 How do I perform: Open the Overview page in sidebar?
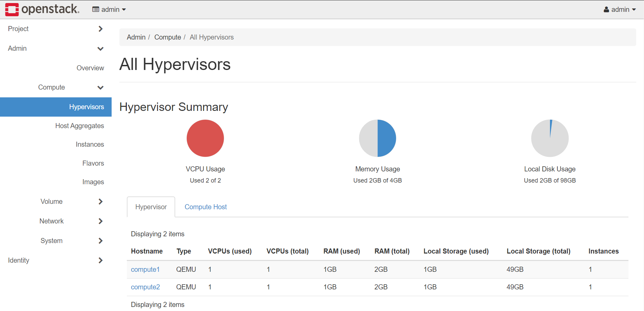(x=90, y=68)
